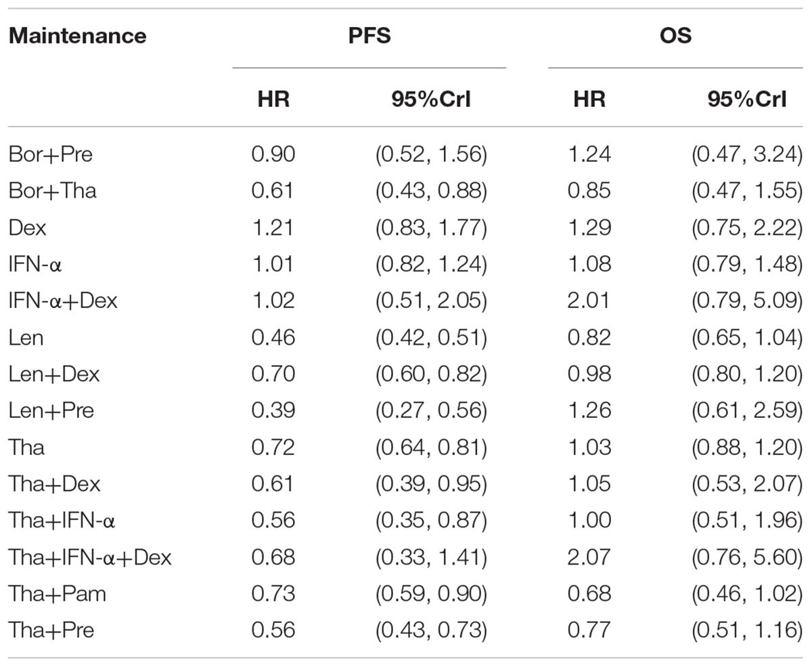Viewport: 812px width, 667px height.
Task: Select the IFN-α+Dex row label
Action: pos(63,301)
